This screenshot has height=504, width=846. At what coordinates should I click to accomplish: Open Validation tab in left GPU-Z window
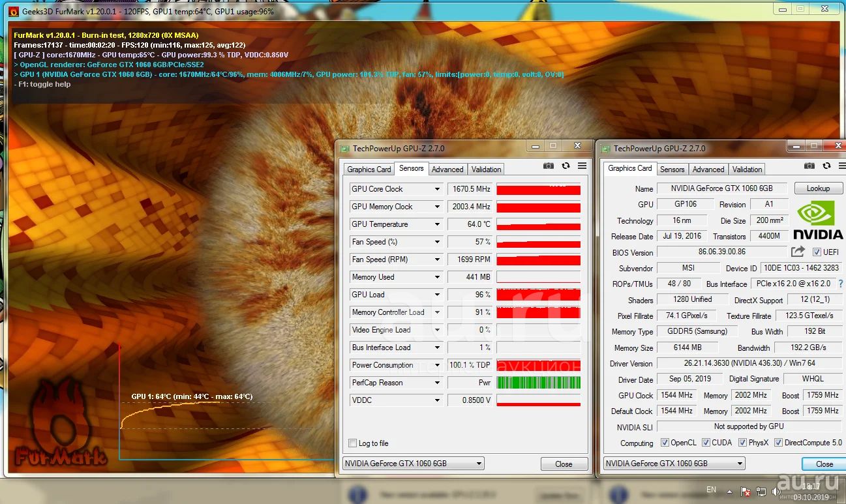click(486, 170)
